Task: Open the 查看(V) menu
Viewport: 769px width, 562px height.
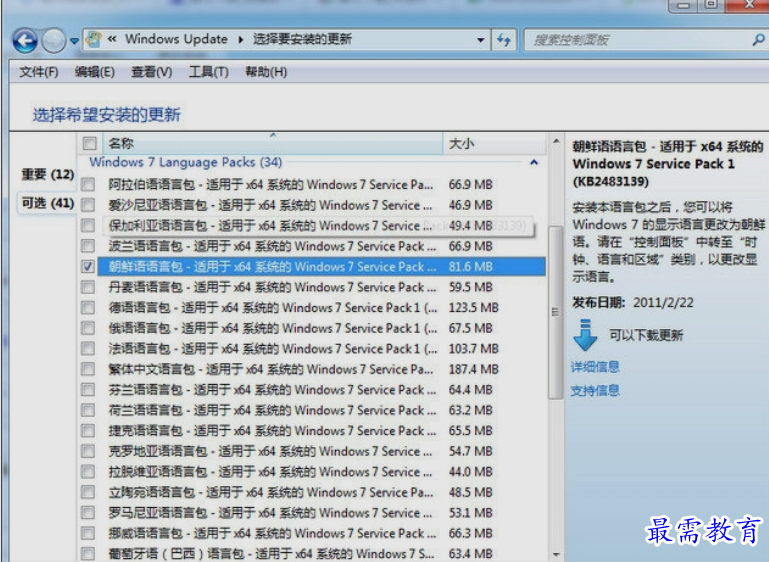Action: [152, 72]
